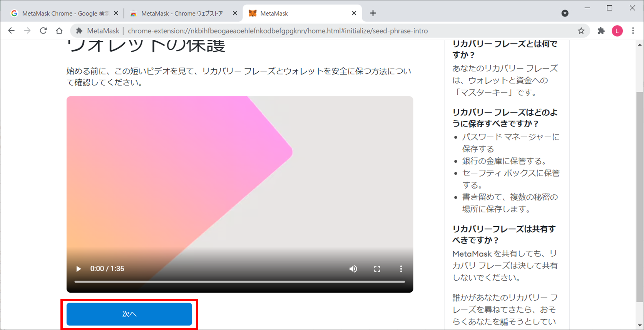This screenshot has height=330, width=644.
Task: Maximize the Chrome window
Action: pos(609,8)
